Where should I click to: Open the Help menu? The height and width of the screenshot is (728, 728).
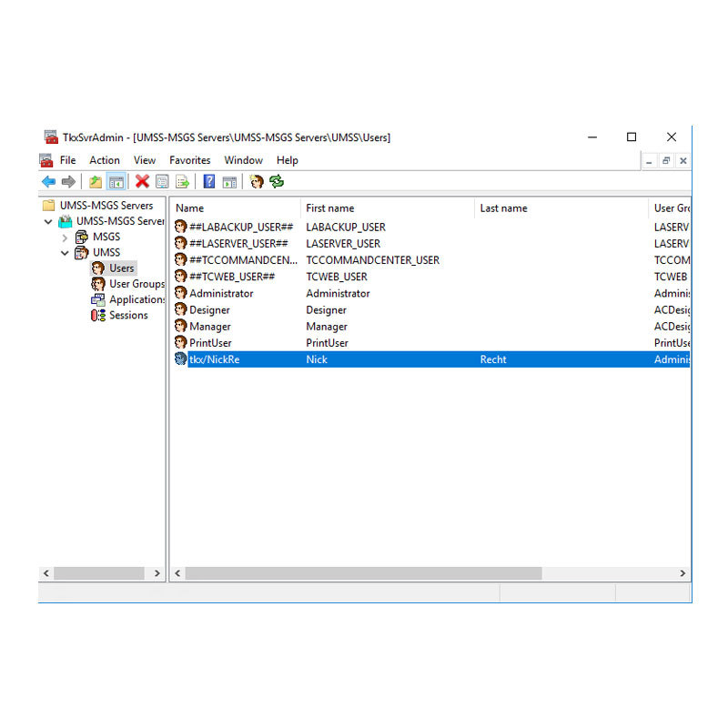[288, 160]
